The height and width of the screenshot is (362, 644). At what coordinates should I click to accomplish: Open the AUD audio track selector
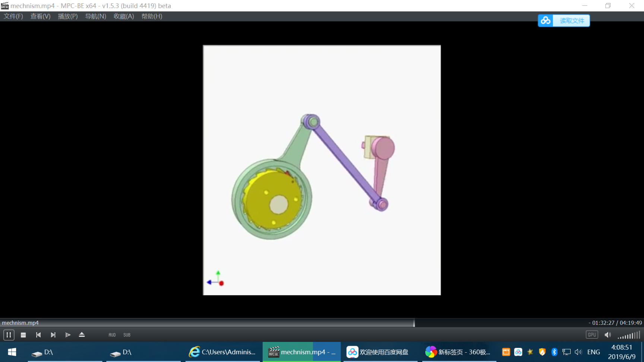tap(112, 335)
